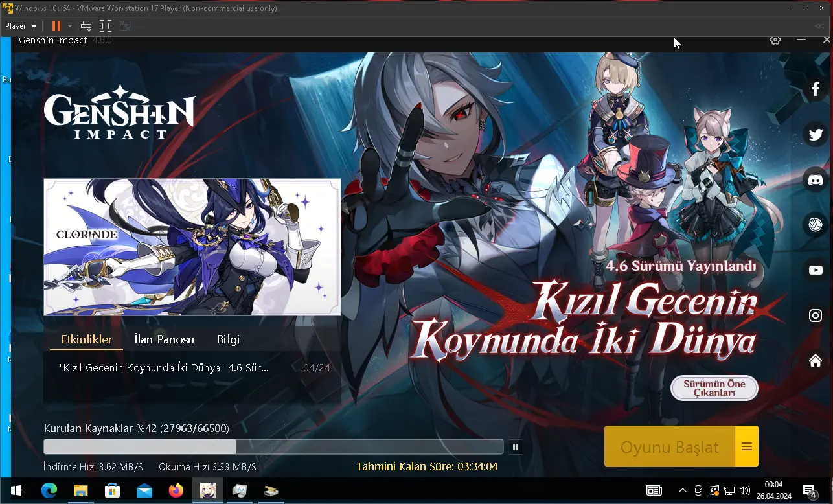
Task: Click the "Tahmini Kalan Süre: 03:34:04" text
Action: tap(428, 466)
